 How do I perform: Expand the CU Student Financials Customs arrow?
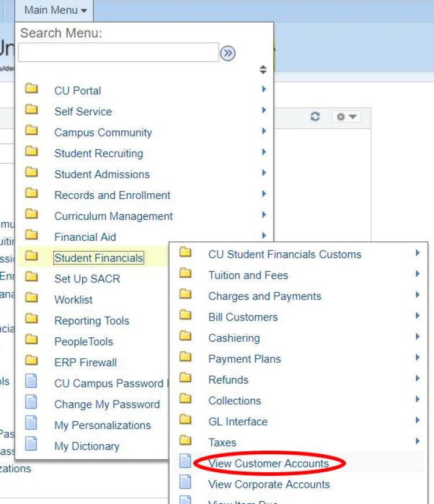pyautogui.click(x=417, y=253)
